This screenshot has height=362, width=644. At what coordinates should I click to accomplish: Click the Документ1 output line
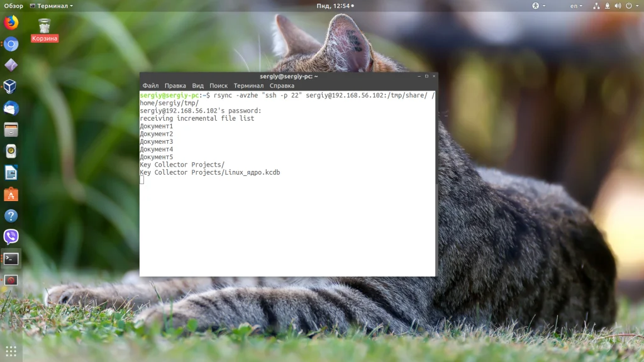pyautogui.click(x=157, y=126)
